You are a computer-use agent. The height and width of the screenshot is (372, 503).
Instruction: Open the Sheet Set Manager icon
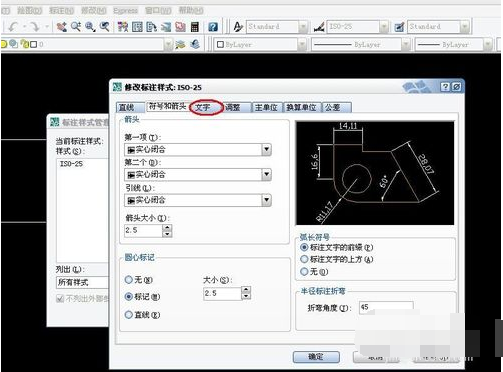(166, 27)
